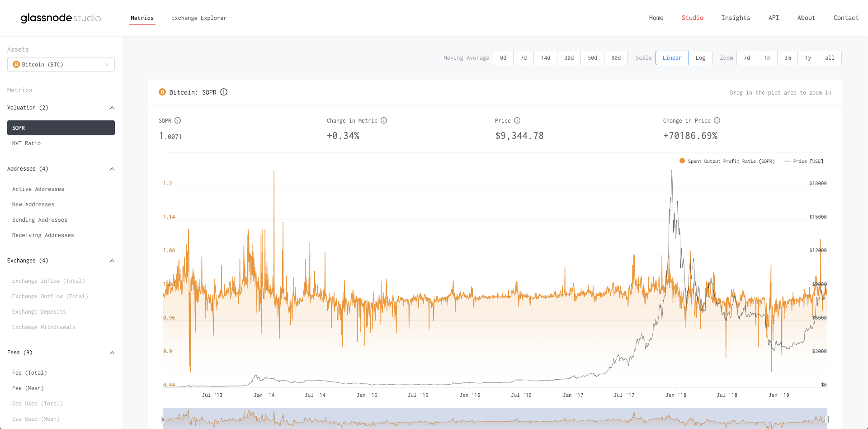The height and width of the screenshot is (429, 868).
Task: Click the info icon next to chart title SOPR
Action: pyautogui.click(x=223, y=92)
